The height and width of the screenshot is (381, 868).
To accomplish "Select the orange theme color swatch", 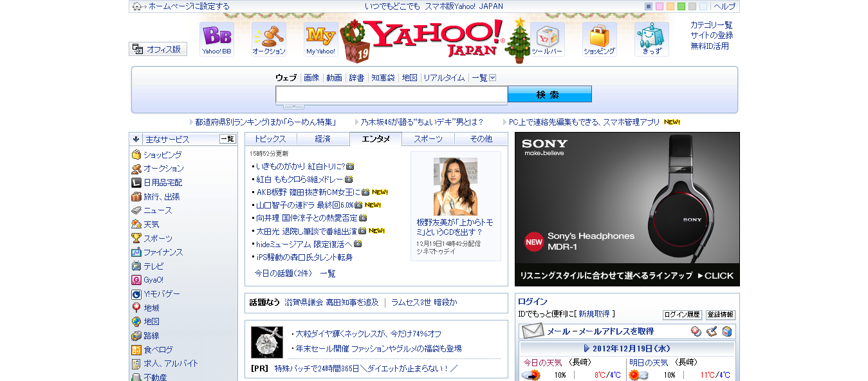I will pyautogui.click(x=670, y=6).
